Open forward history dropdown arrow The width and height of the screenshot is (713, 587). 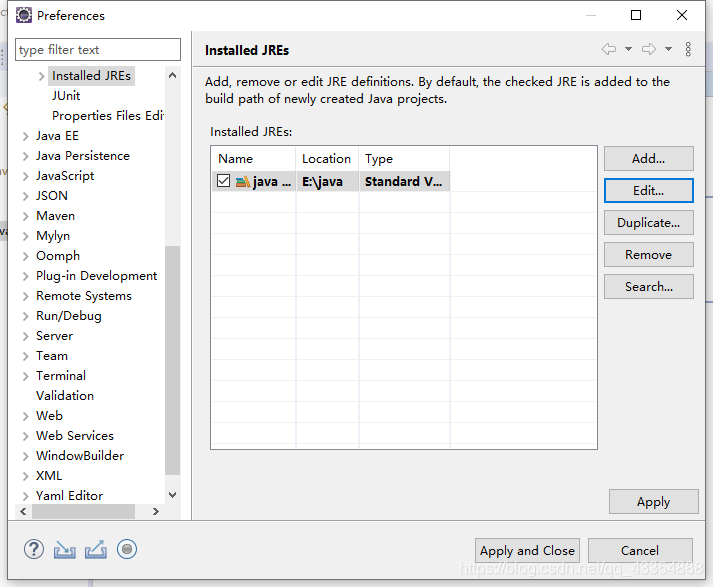coord(668,49)
